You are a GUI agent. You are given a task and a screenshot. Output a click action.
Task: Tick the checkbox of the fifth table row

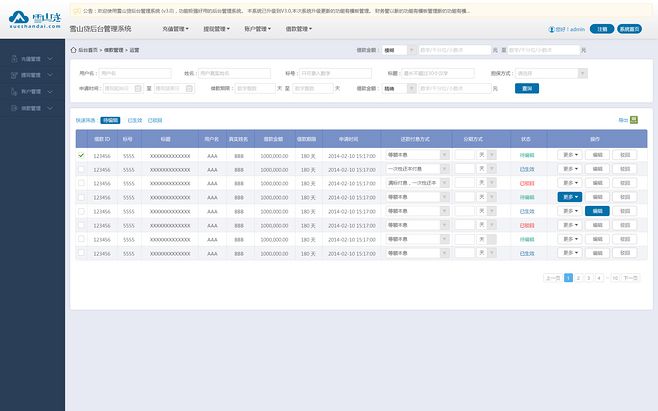click(x=81, y=211)
